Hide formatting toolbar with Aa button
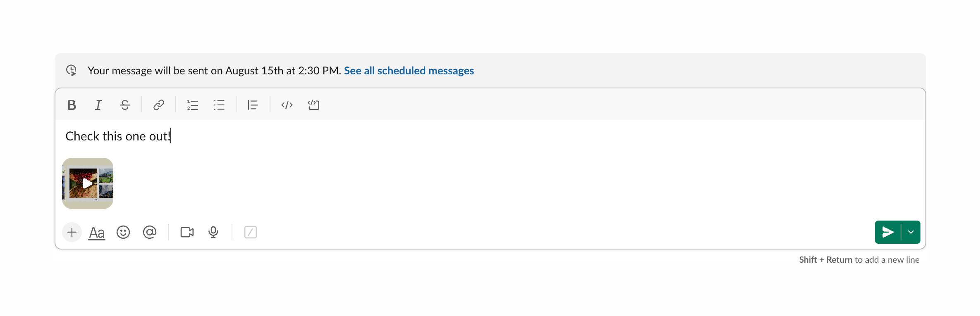 point(97,233)
